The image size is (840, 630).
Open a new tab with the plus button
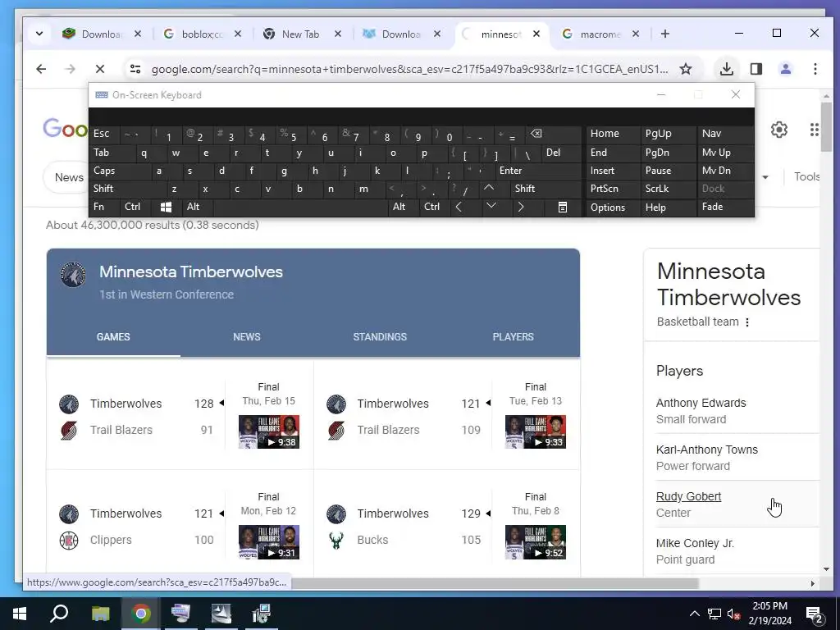[x=664, y=34]
